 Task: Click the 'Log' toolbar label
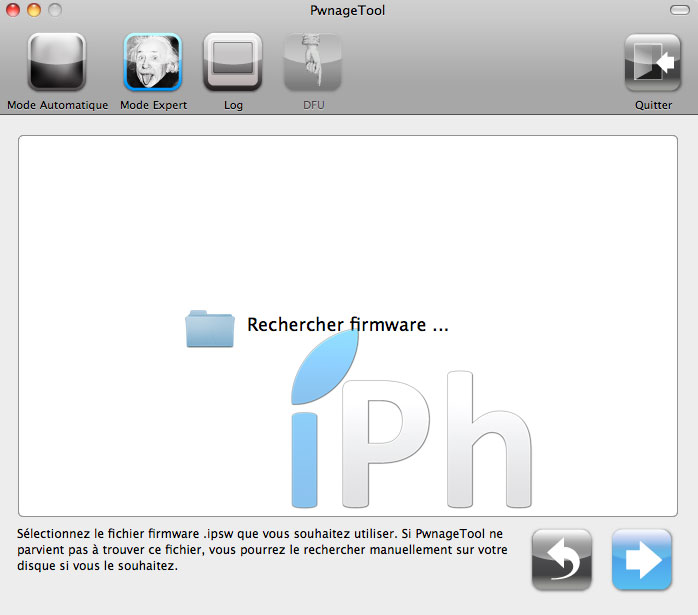[x=233, y=105]
